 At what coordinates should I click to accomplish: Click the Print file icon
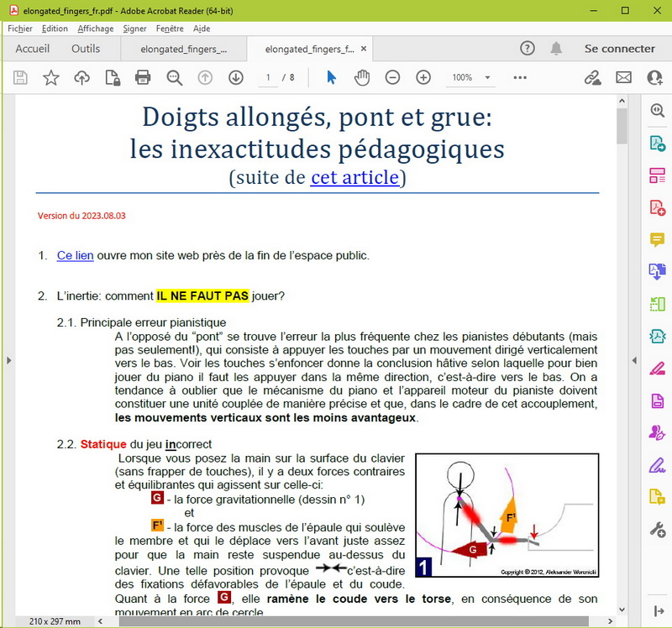coord(143,77)
